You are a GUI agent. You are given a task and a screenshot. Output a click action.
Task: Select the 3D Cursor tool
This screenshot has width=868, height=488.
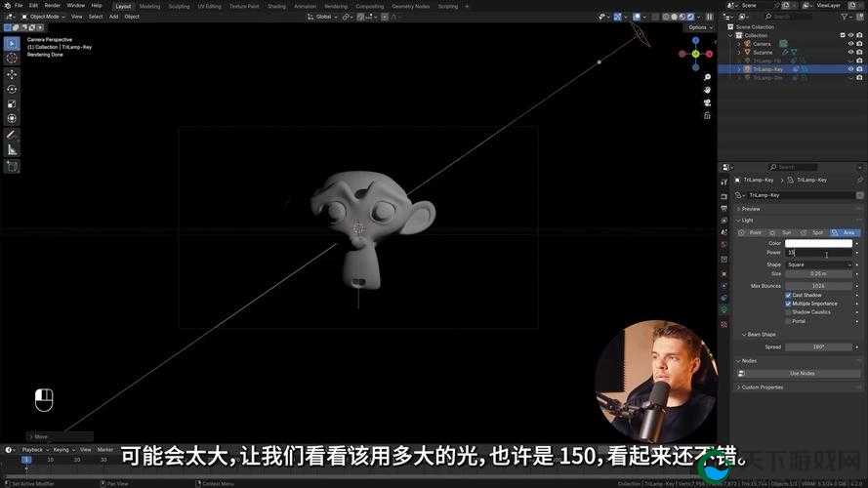tap(12, 59)
